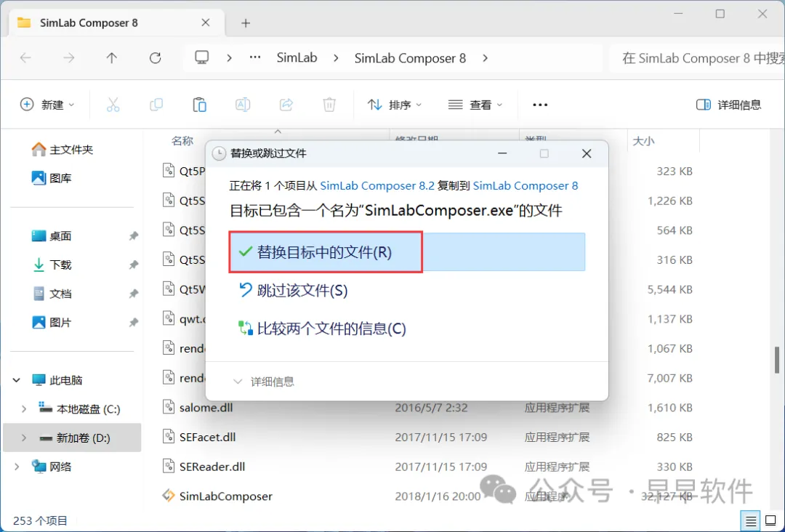The height and width of the screenshot is (532, 785).
Task: Open the 排序 sort dropdown
Action: (x=395, y=105)
